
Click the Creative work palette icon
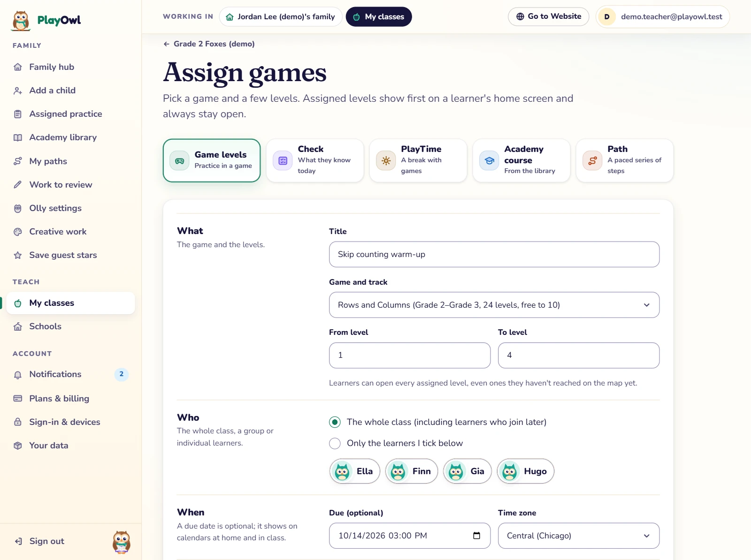[x=18, y=232]
